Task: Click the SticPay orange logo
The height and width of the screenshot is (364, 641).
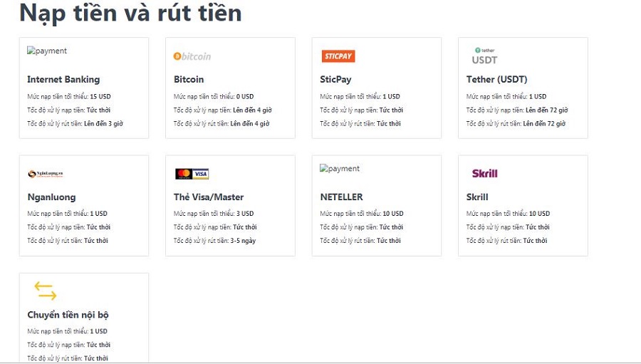Action: click(x=338, y=56)
